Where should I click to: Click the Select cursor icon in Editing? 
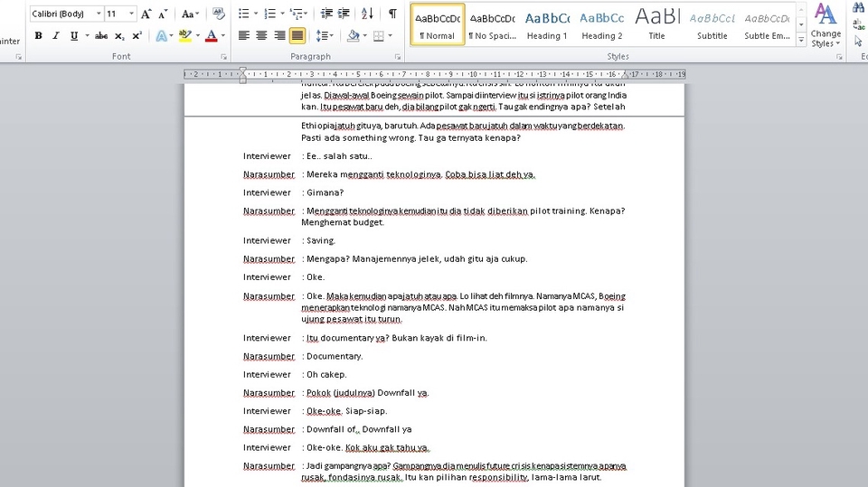(x=859, y=41)
